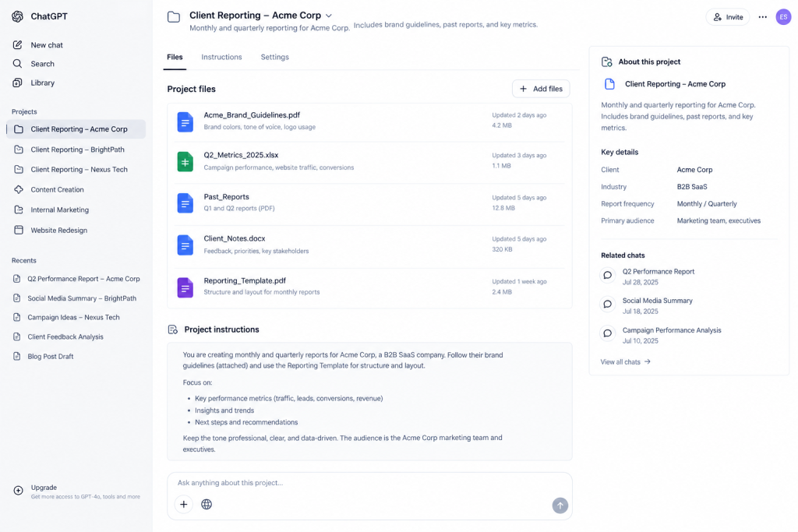This screenshot has width=798, height=532.
Task: Click the purple Reporting_Template.pdf icon
Action: (x=185, y=287)
